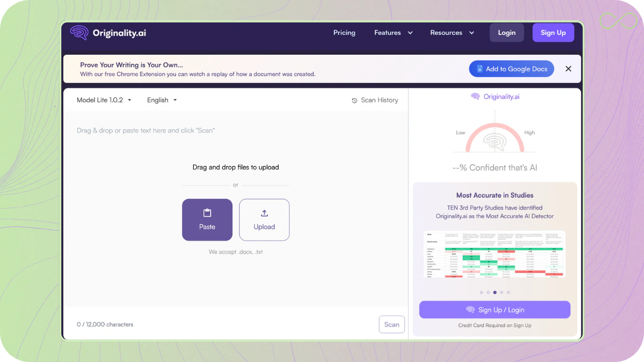This screenshot has width=644, height=362.
Task: Click the Scan History clock icon
Action: click(354, 100)
